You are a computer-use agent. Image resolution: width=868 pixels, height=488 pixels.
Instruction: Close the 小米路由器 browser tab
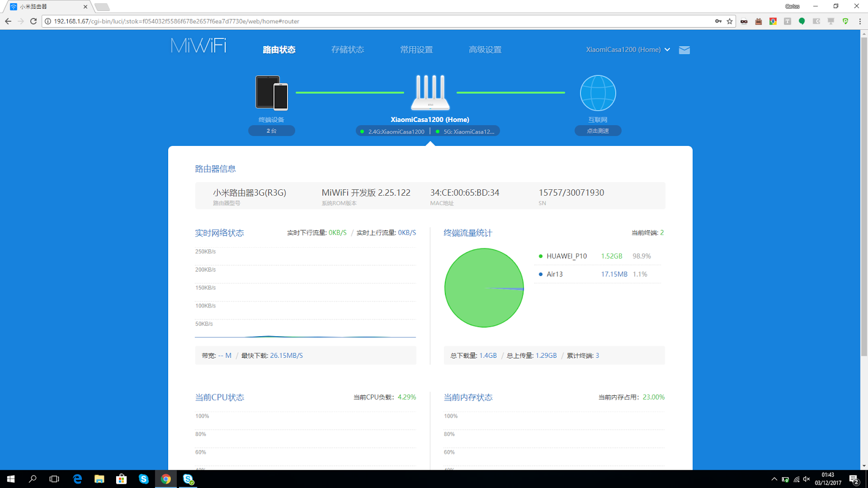click(85, 7)
